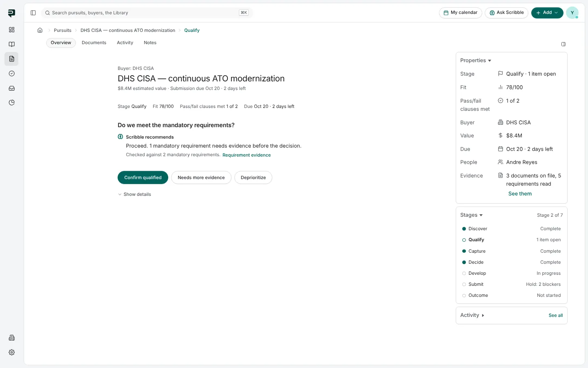
Task: Click 'In progress' status for Develop
Action: [x=548, y=274]
